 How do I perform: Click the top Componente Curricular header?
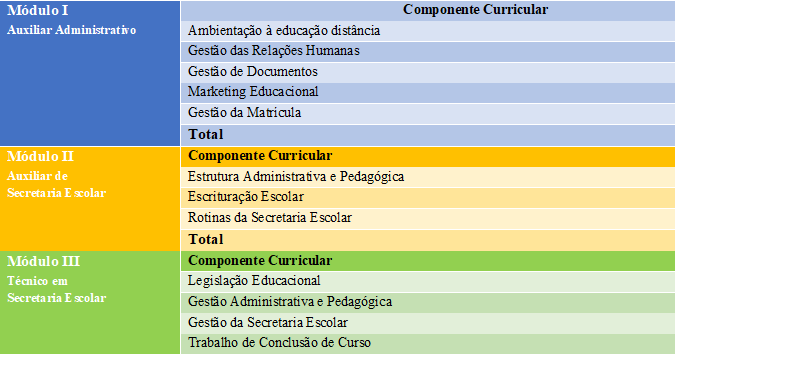428,11
